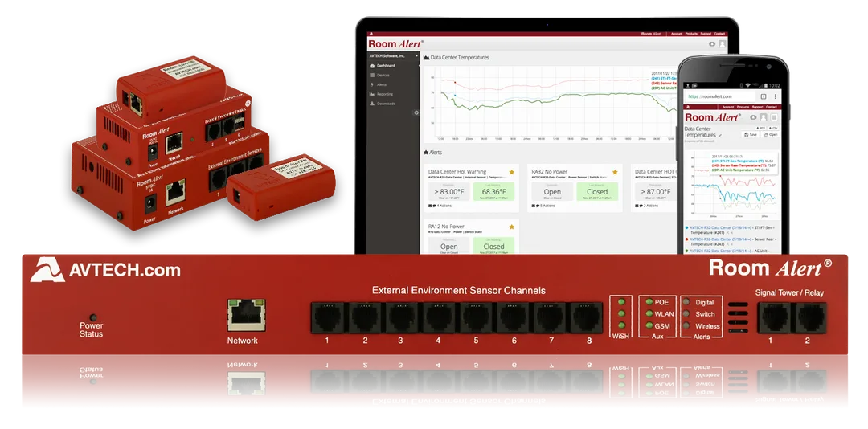This screenshot has width=868, height=429.
Task: Open Reporting via its chart sidebar icon on laptop
Action: 372,94
